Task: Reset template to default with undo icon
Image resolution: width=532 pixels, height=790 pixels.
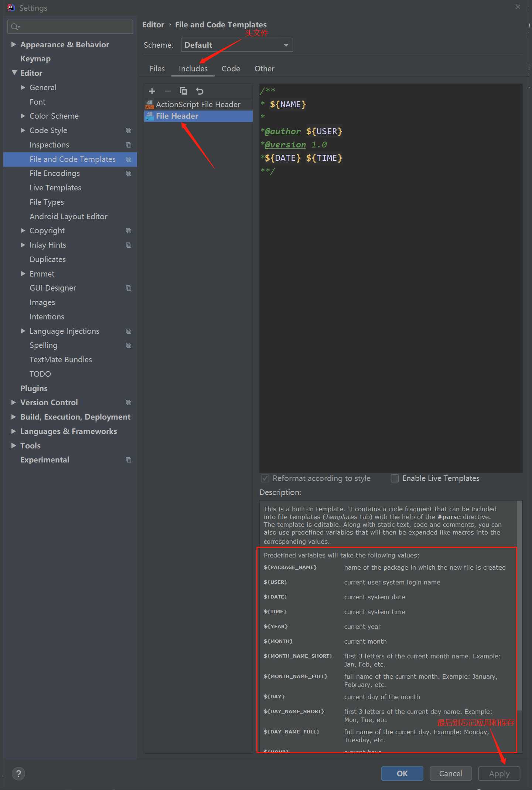Action: coord(199,91)
